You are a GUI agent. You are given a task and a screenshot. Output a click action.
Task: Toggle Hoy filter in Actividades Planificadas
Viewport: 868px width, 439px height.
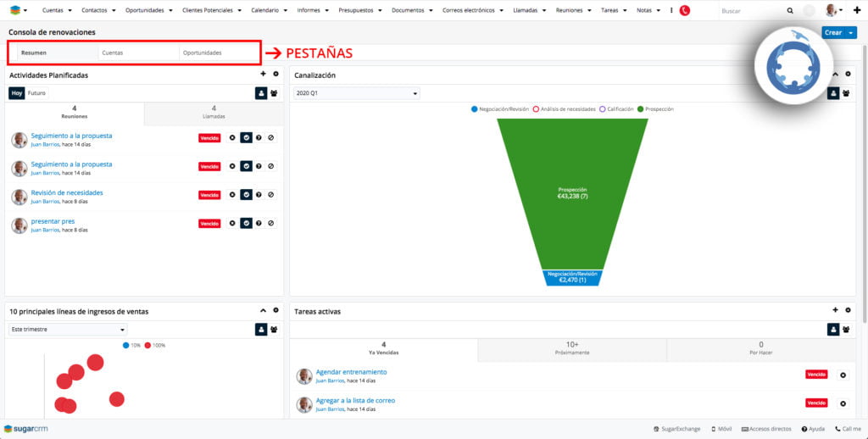(16, 93)
